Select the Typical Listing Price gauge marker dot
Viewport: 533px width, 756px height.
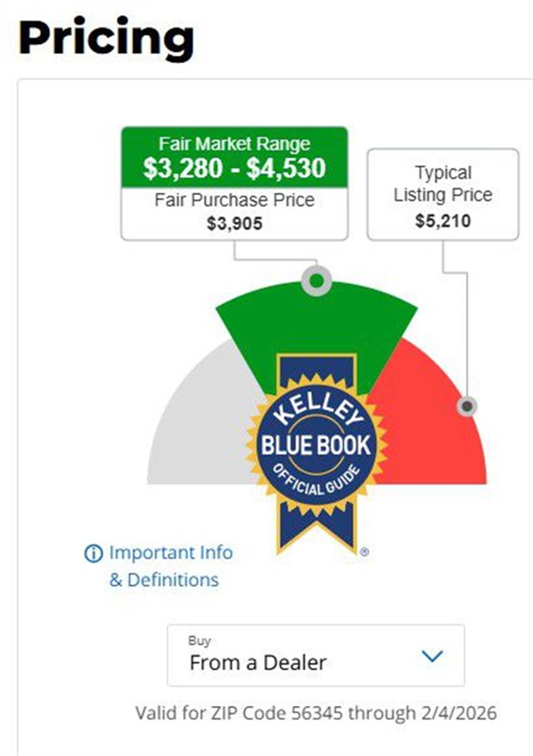pyautogui.click(x=468, y=406)
